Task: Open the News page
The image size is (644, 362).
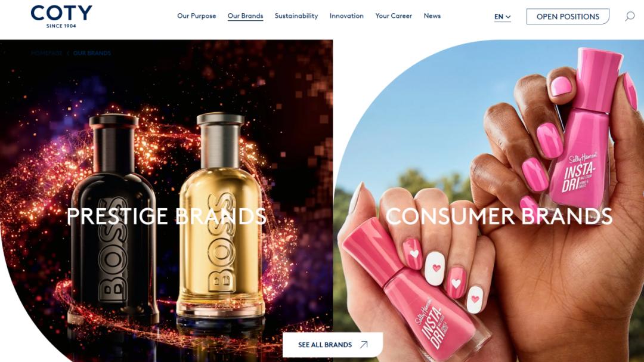Action: coord(432,16)
